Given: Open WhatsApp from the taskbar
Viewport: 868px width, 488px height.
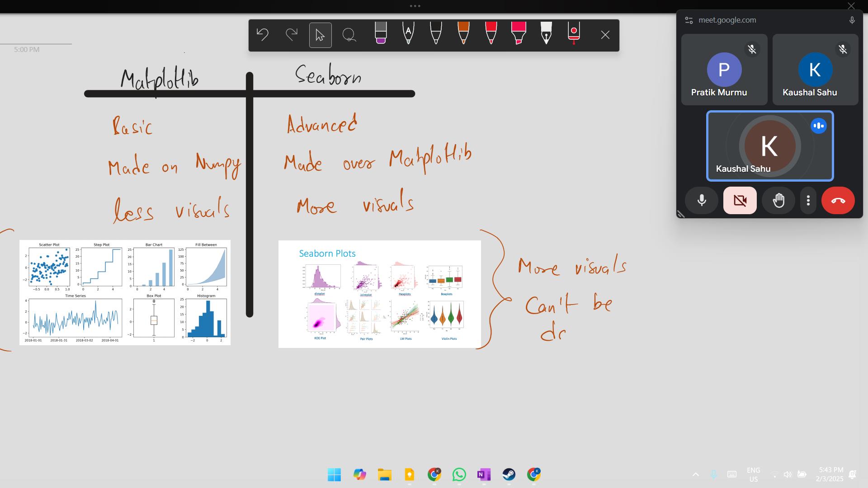Looking at the screenshot, I should pos(459,474).
